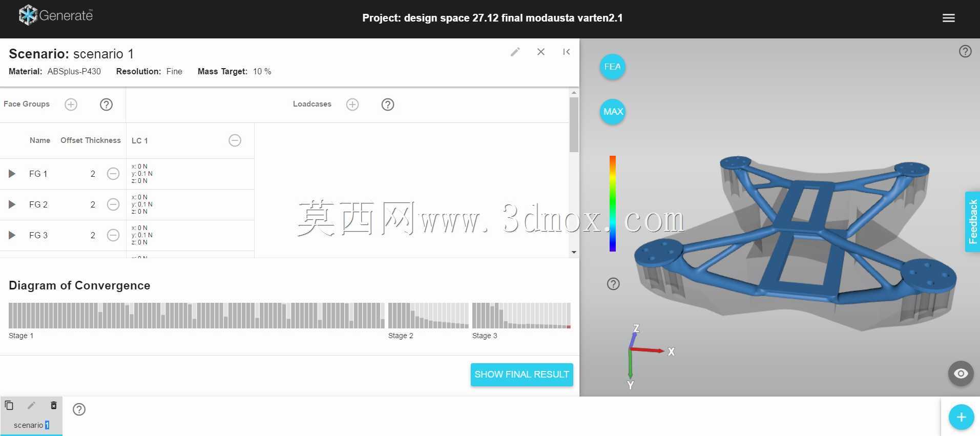Click FG 3 load values in LC 1

(x=142, y=235)
